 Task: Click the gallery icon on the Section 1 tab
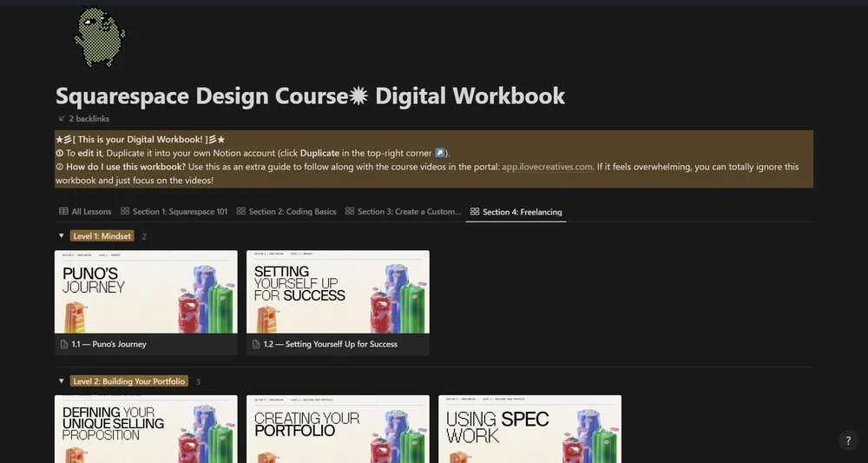(125, 211)
